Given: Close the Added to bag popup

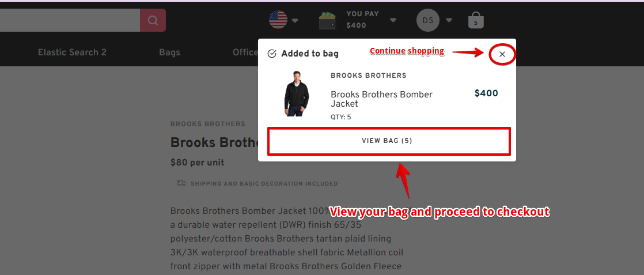Looking at the screenshot, I should click(x=502, y=54).
